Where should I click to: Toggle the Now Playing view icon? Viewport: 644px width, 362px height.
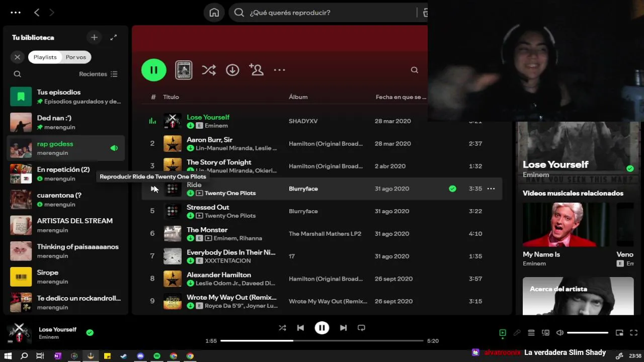coord(503,333)
